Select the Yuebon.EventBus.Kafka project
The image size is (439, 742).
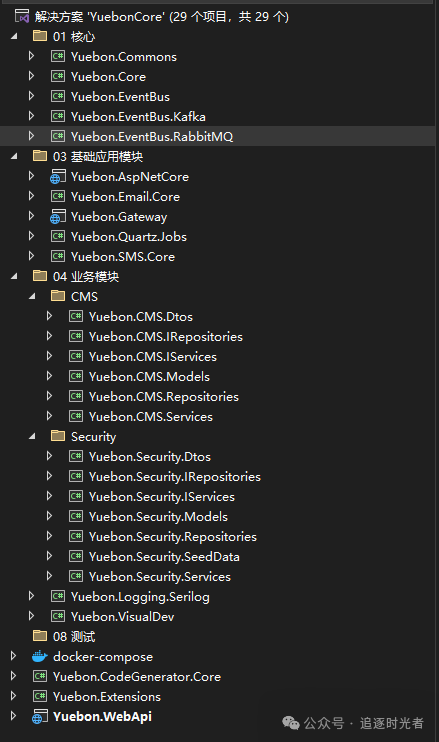(x=138, y=116)
